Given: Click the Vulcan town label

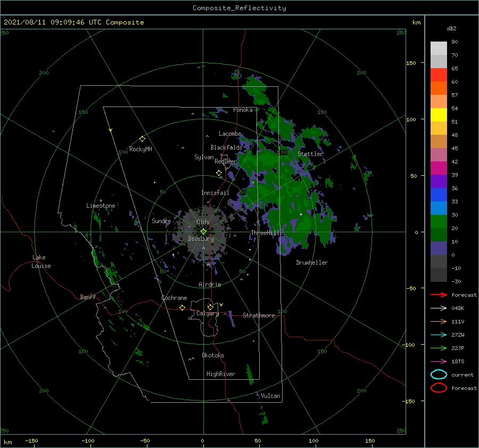Looking at the screenshot, I should click(270, 396).
